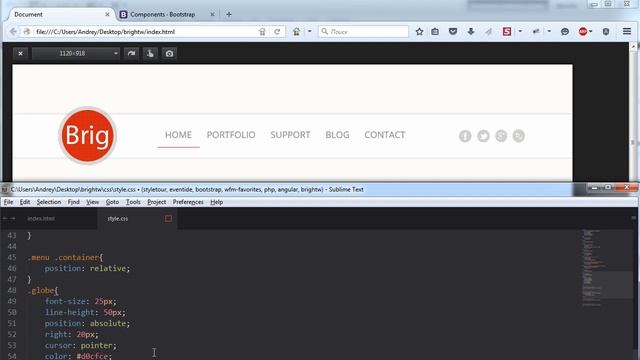Open the Edit menu in Sublime Text
This screenshot has width=640, height=360.
25,202
